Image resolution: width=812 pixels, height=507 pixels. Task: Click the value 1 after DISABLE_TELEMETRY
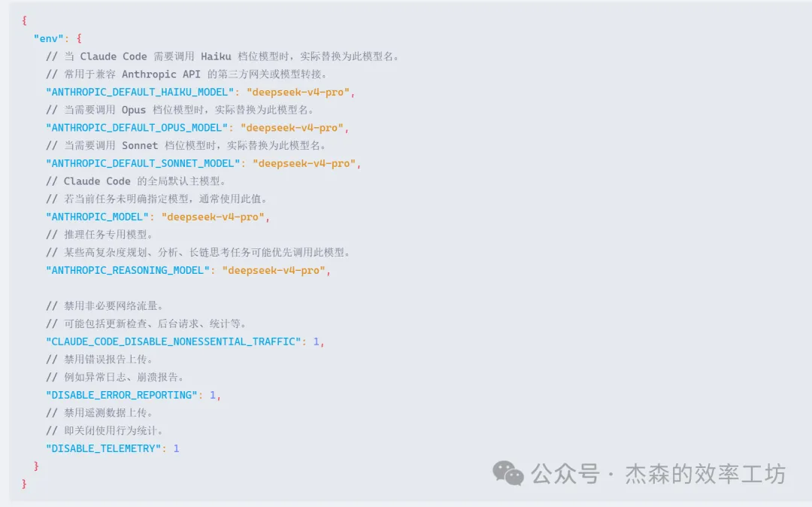point(177,448)
